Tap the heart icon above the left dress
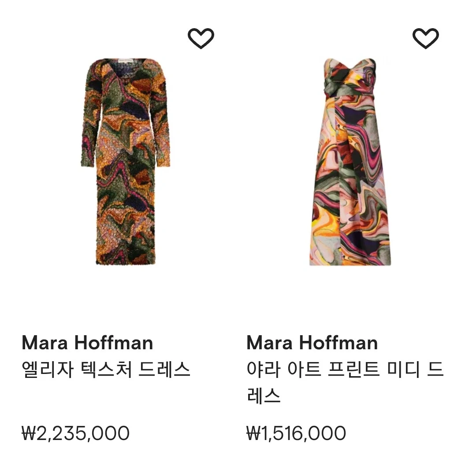 [x=201, y=38]
